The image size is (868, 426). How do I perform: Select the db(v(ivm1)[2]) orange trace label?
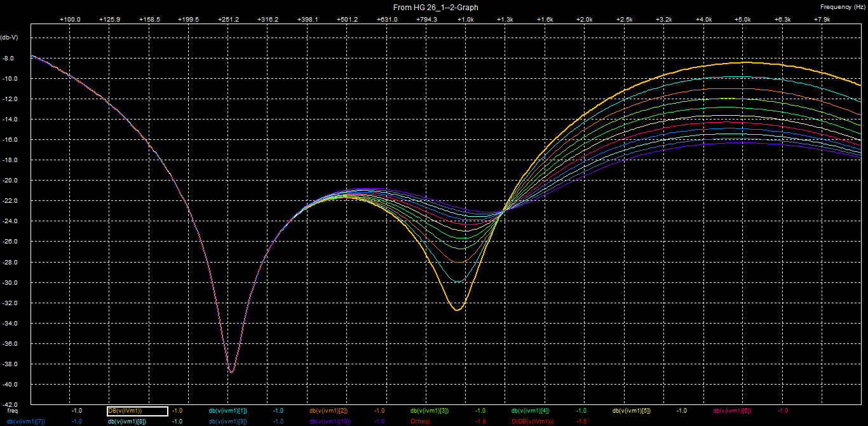329,411
